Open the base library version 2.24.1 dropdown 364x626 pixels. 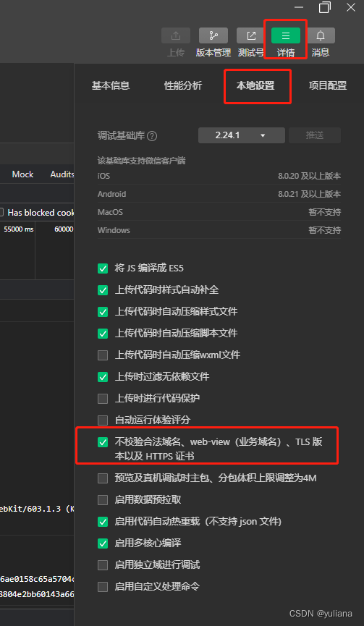pos(242,135)
